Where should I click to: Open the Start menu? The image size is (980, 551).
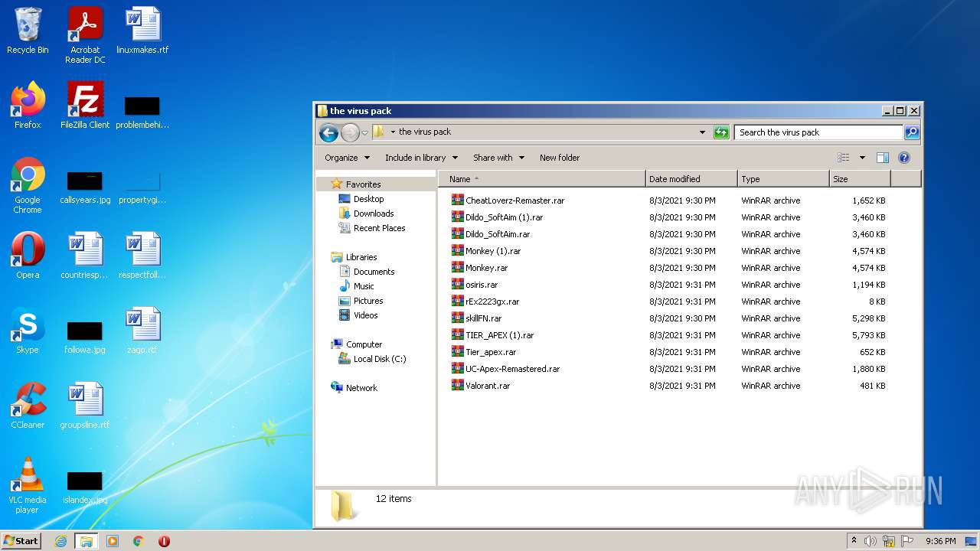21,541
